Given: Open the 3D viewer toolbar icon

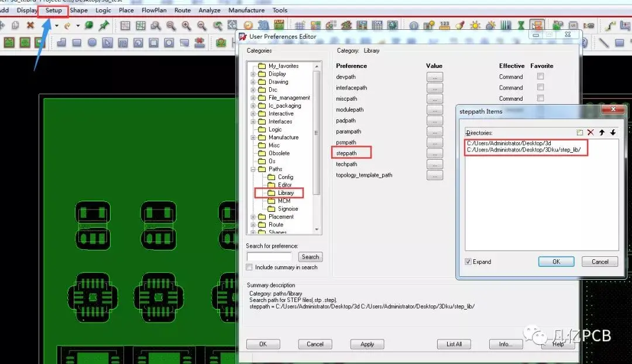Looking at the screenshot, I should (263, 25).
